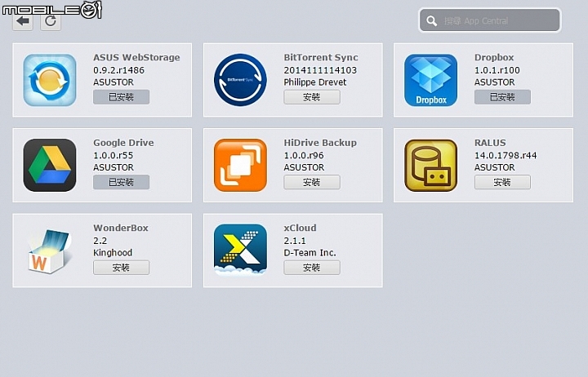This screenshot has width=588, height=377.
Task: Click version 1.0.1.r100 text
Action: (x=497, y=70)
